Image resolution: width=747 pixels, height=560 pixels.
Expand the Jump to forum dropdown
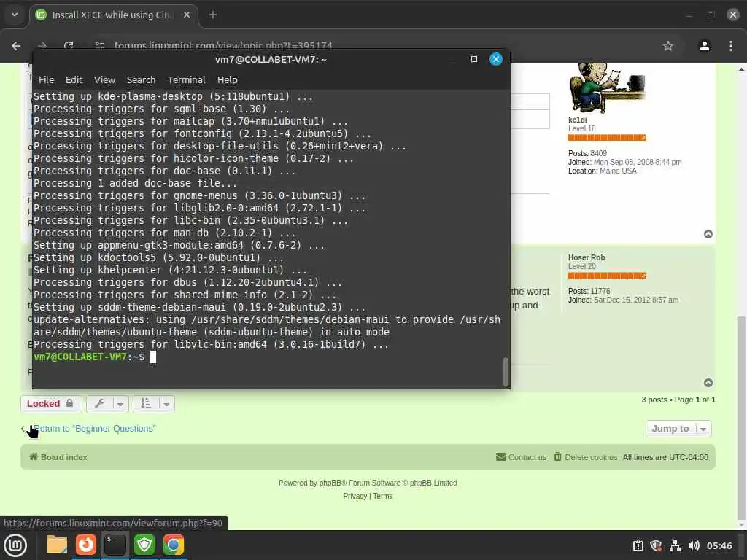click(678, 429)
